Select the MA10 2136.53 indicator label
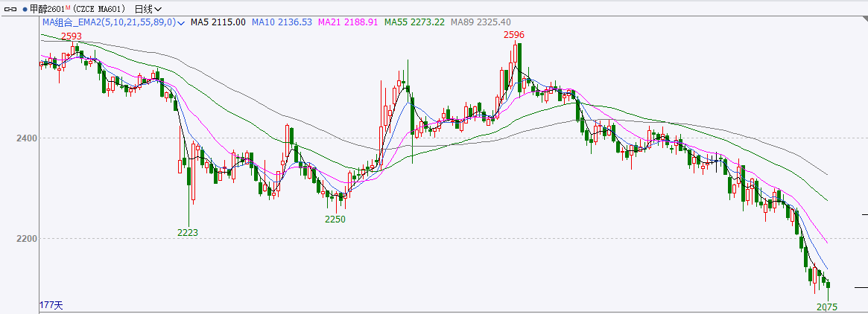Screen dimensions: 868x314 [x=281, y=22]
